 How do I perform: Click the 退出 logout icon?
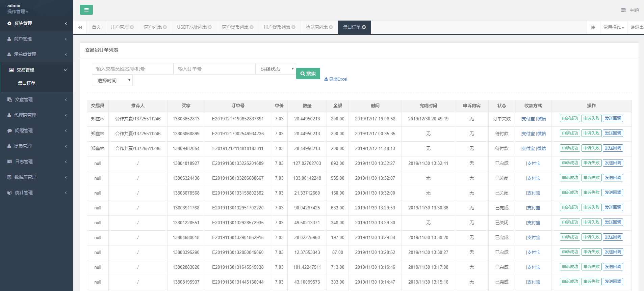click(633, 27)
